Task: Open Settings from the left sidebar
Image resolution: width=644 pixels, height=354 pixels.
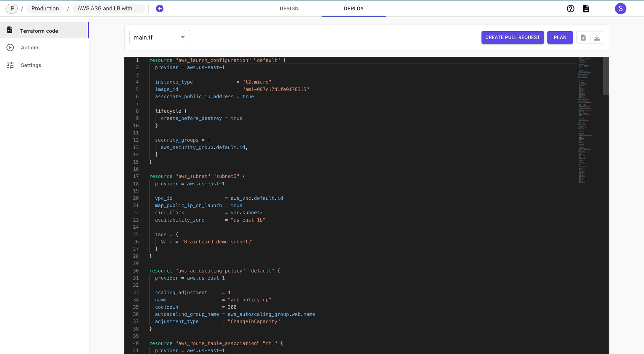Action: (31, 65)
